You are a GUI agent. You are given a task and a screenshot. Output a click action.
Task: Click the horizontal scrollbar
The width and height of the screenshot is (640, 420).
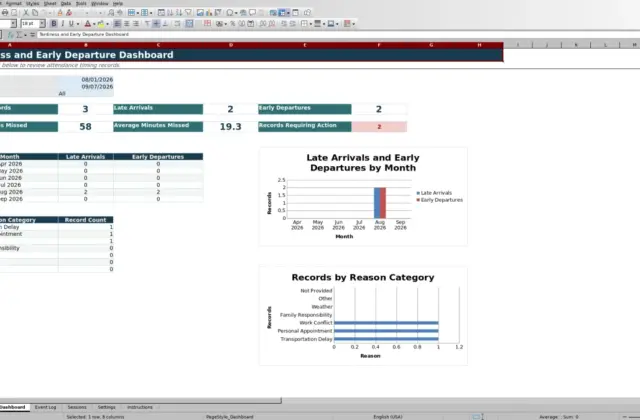point(140,400)
